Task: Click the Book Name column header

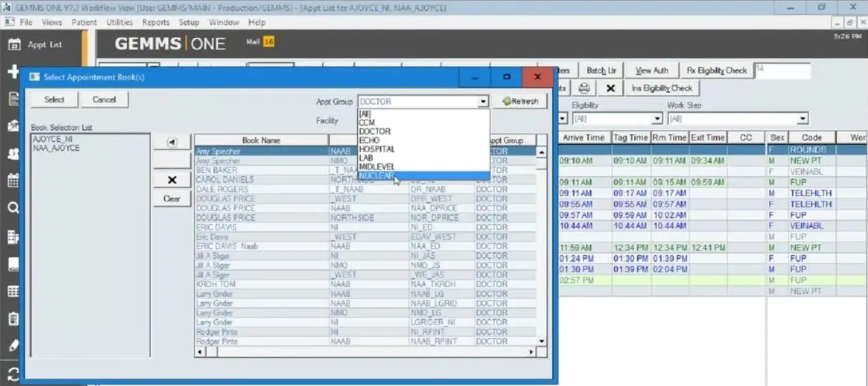Action: click(261, 140)
